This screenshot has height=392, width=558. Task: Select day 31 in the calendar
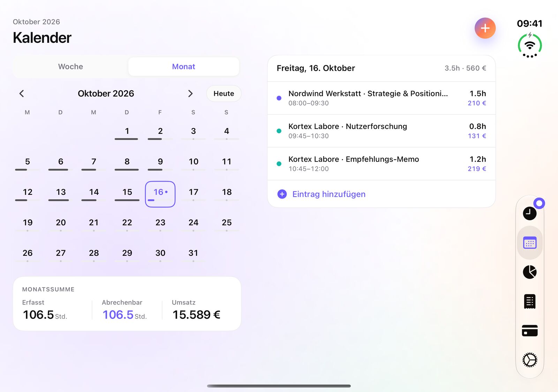point(193,254)
